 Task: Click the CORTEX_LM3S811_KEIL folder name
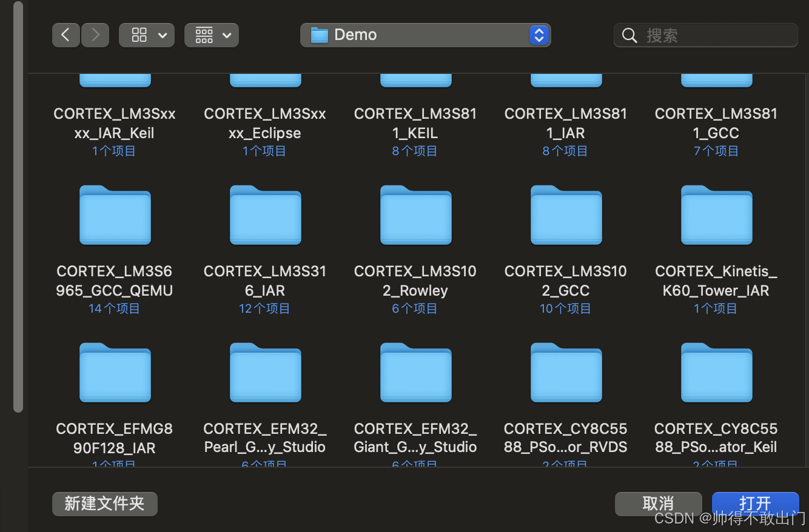(x=415, y=123)
